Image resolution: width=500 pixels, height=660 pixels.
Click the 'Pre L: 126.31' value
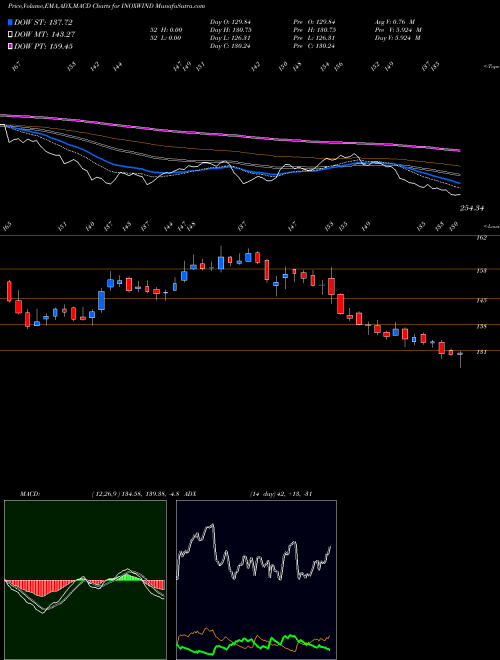tap(314, 38)
